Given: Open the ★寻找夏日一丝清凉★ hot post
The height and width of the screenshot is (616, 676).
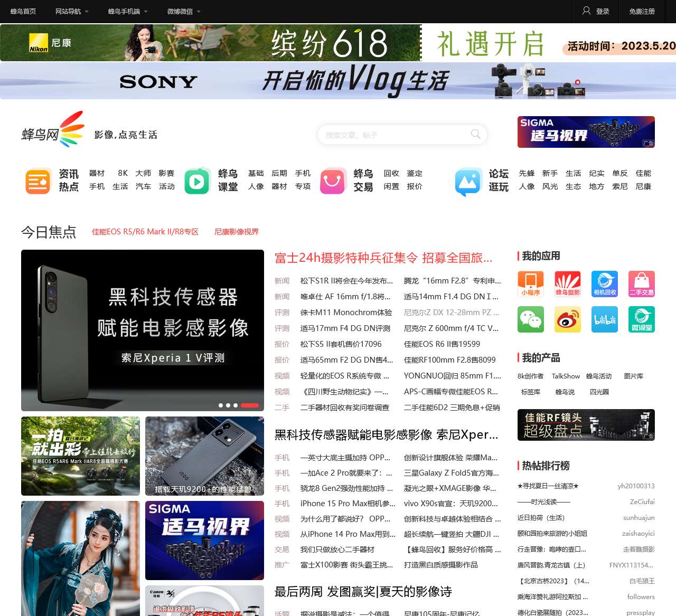Looking at the screenshot, I should [548, 486].
